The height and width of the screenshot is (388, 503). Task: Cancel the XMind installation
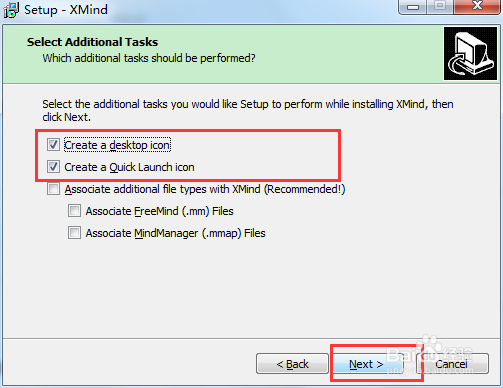click(x=452, y=364)
